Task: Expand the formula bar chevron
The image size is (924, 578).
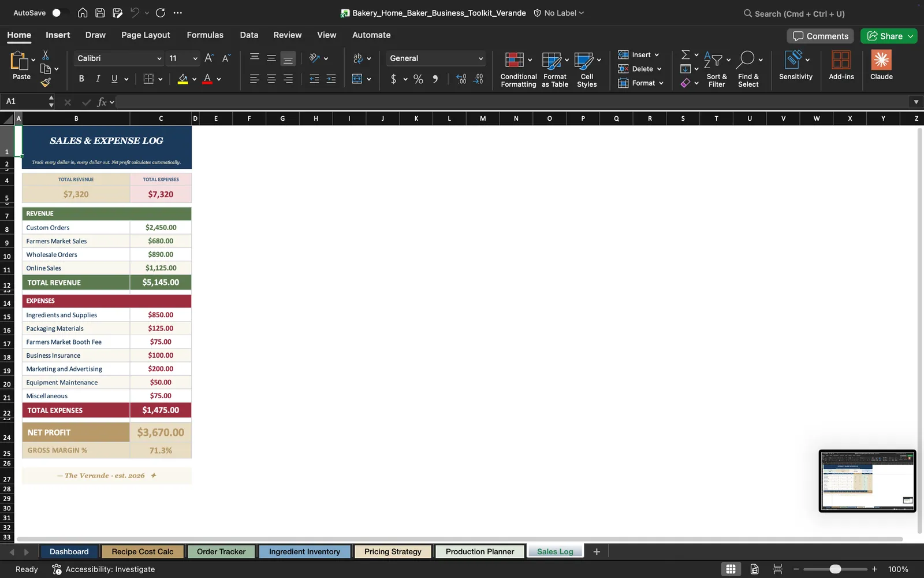Action: [x=916, y=102]
